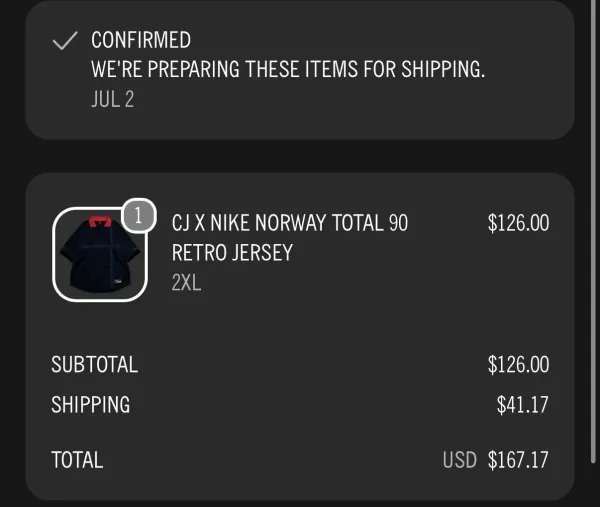The width and height of the screenshot is (600, 507).
Task: Open the Norway jersey product thumbnail
Action: tap(100, 254)
